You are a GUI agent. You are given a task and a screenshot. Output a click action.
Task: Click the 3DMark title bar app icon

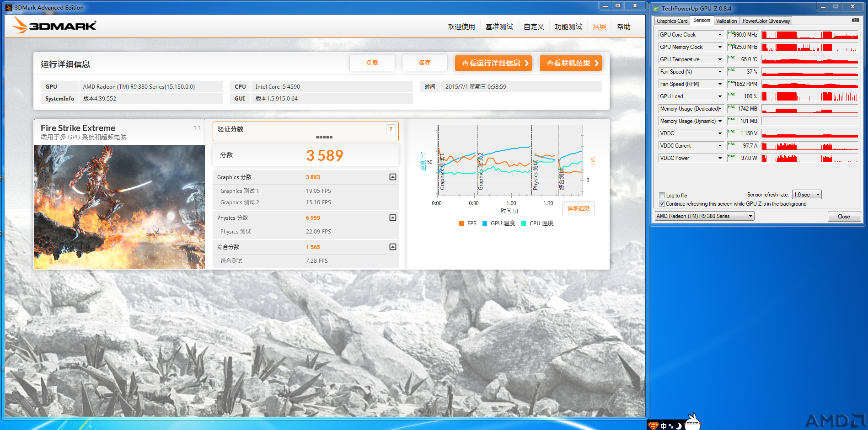coord(9,7)
